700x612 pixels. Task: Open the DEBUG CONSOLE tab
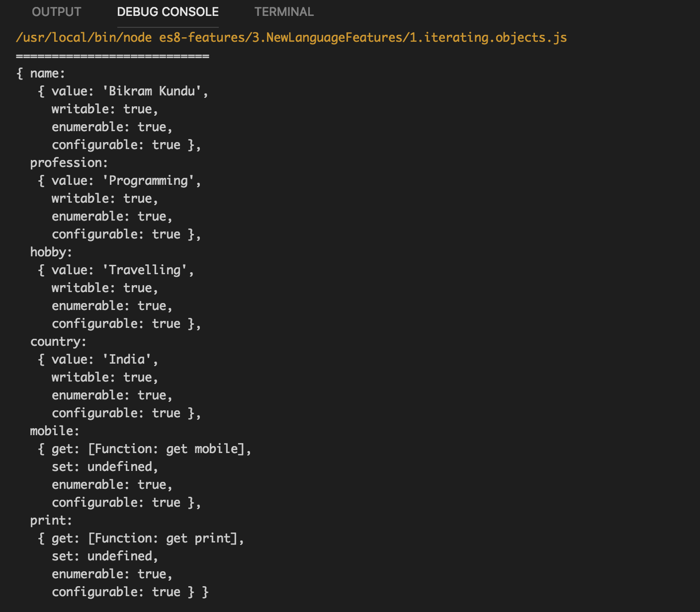pos(167,11)
